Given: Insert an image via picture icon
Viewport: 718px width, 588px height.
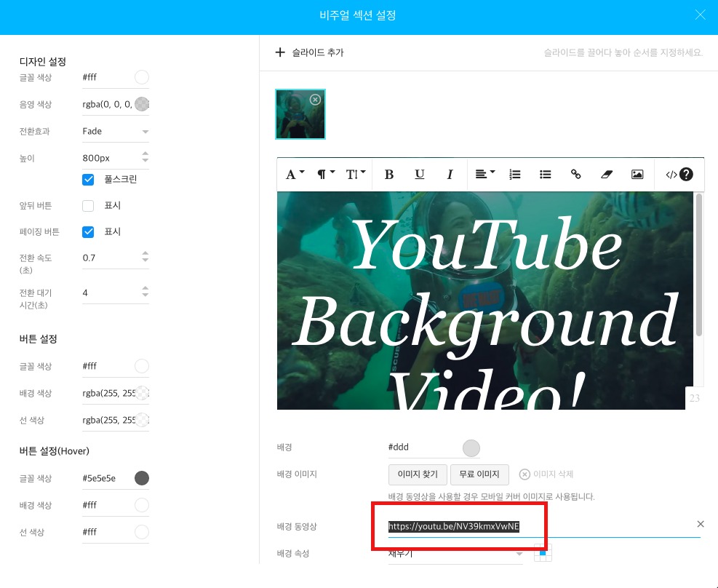Looking at the screenshot, I should (637, 175).
